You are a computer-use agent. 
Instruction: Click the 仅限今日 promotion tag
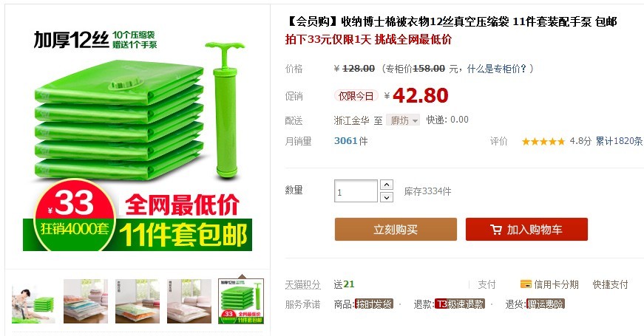[356, 96]
